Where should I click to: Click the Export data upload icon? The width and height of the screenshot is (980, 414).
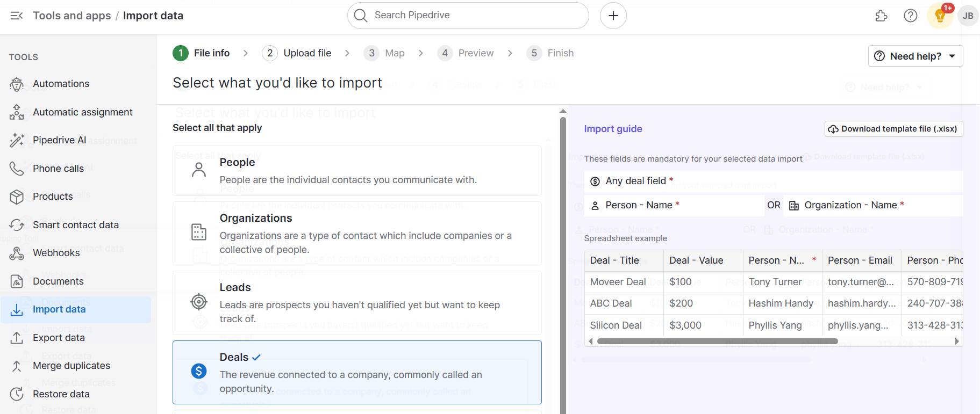coord(17,338)
